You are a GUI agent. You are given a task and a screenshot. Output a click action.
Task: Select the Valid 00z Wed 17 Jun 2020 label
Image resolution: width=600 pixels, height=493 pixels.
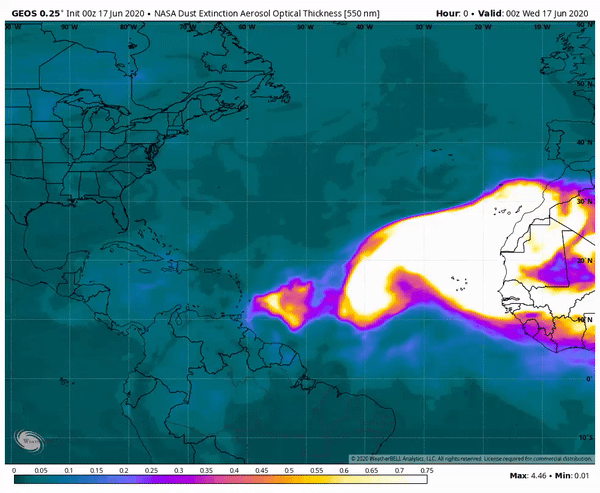(x=533, y=13)
